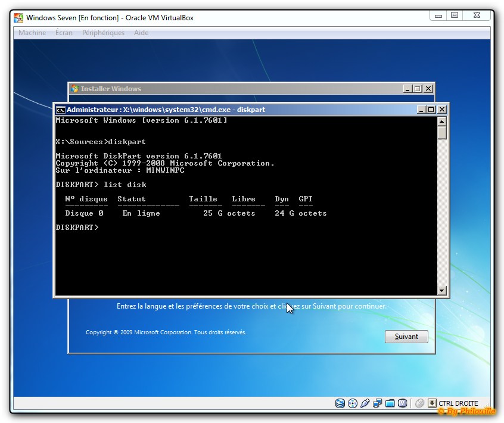Viewport: 504px width, 423px height.
Task: Open the optical disc drive icon
Action: 353,403
